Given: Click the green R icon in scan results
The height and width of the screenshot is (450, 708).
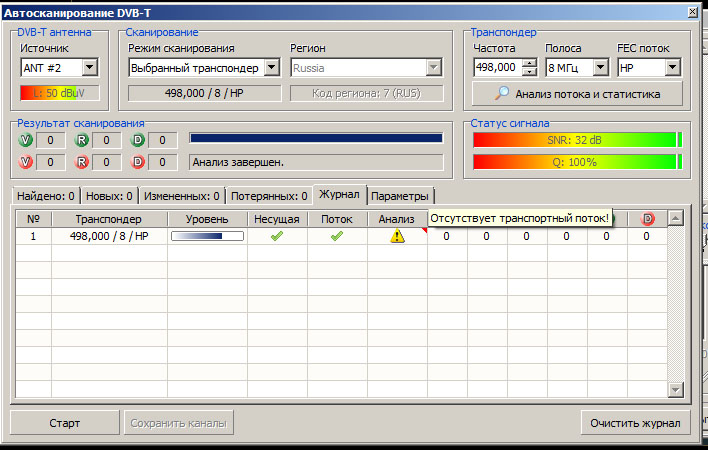Looking at the screenshot, I should [x=82, y=140].
